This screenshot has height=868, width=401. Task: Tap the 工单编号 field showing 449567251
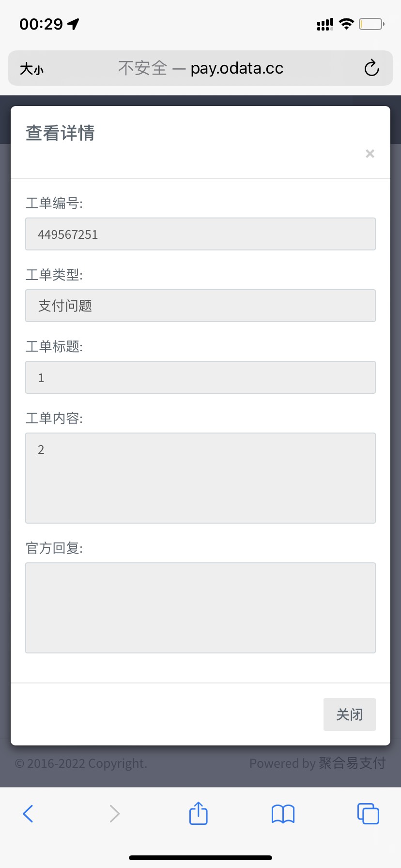[200, 234]
